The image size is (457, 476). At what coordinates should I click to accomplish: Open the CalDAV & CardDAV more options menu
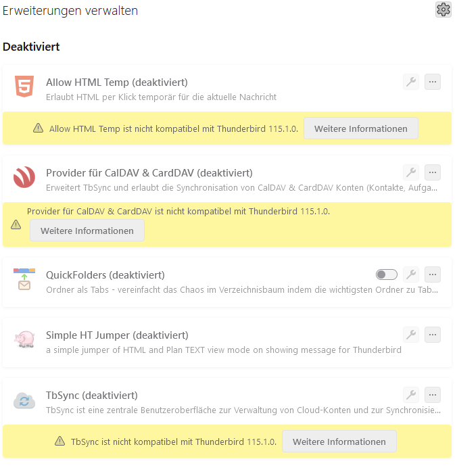click(433, 172)
